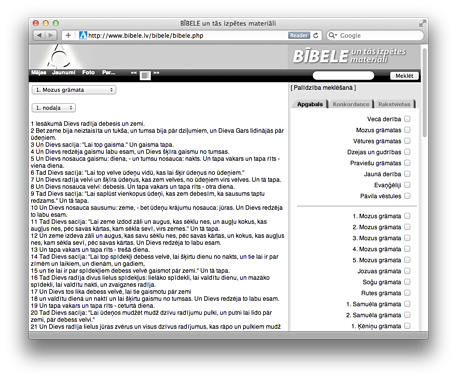Click verse 13 'Un tapa vakars un tapa rīts - trešā diena'
This screenshot has width=457, height=379.
point(90,249)
